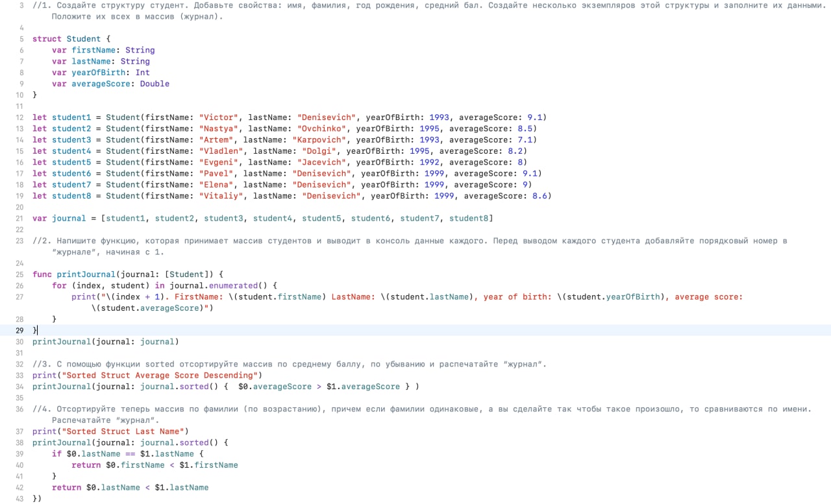Click 'if $0.lastName == $1.lastName' condition
831x504 pixels.
123,453
